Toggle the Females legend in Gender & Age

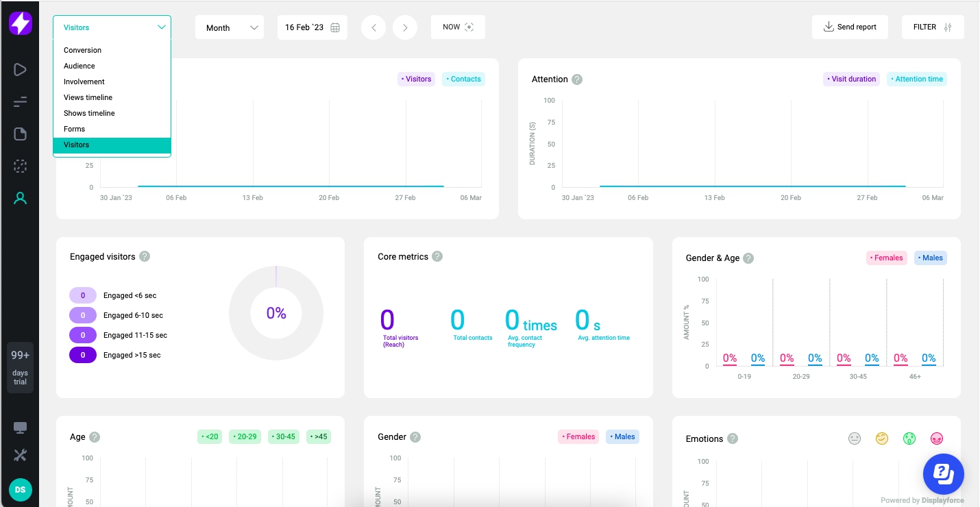pyautogui.click(x=886, y=258)
